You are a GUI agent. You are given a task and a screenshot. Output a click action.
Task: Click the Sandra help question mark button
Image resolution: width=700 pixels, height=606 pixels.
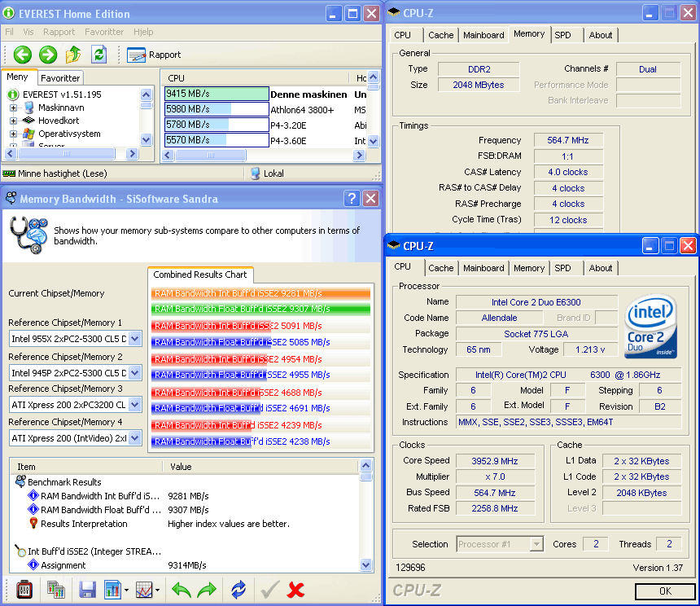click(352, 198)
